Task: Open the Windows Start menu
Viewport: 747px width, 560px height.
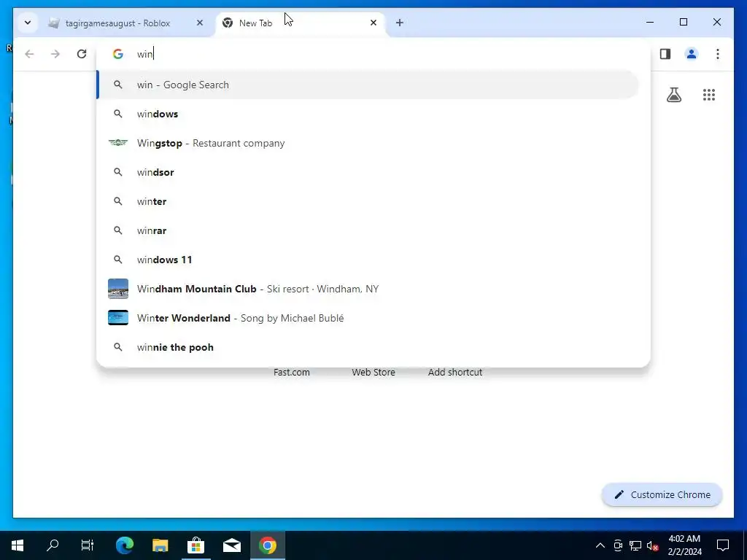Action: (18, 545)
